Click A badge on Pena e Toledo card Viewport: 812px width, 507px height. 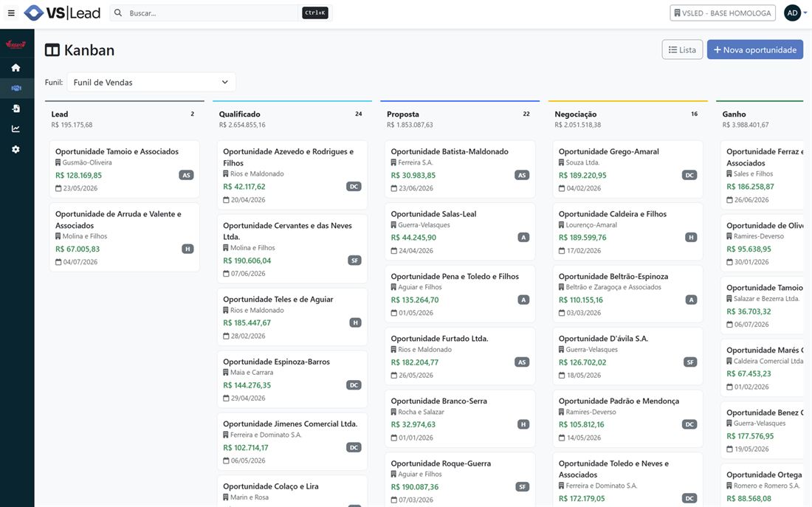pos(523,300)
